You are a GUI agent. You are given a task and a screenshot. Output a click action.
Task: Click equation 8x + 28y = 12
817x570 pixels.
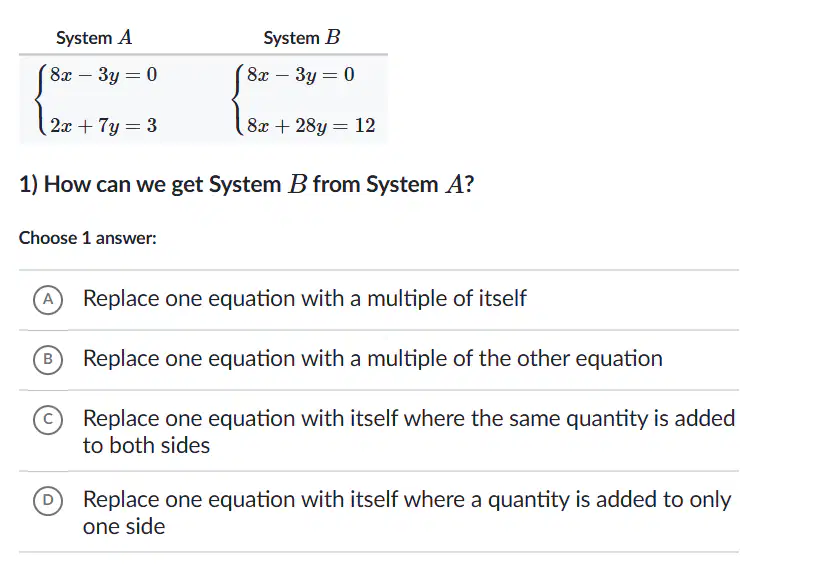click(x=311, y=126)
